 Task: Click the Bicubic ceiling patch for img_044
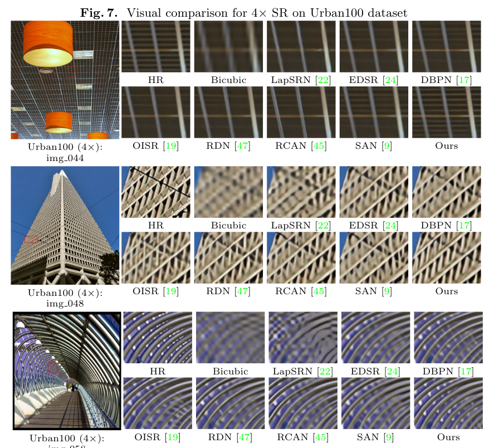tap(228, 47)
